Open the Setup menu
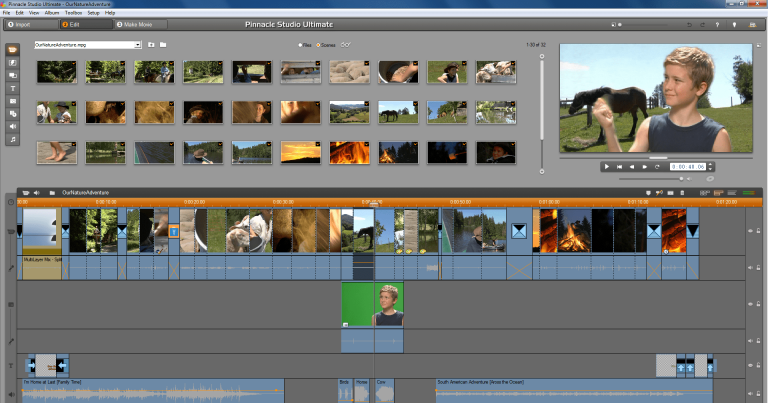Image resolution: width=768 pixels, height=403 pixels. tap(94, 13)
